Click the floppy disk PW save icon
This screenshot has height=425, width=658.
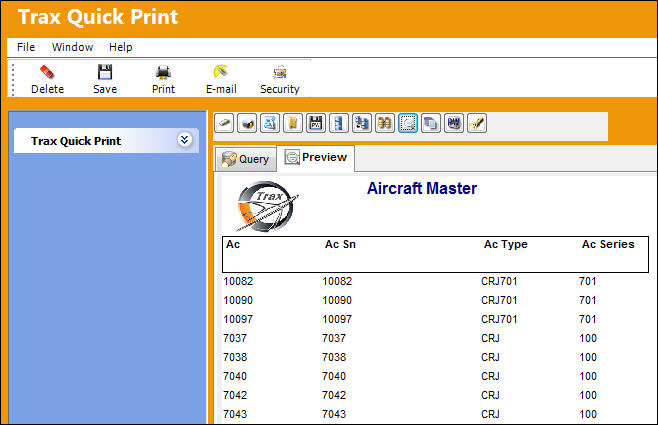[x=316, y=123]
